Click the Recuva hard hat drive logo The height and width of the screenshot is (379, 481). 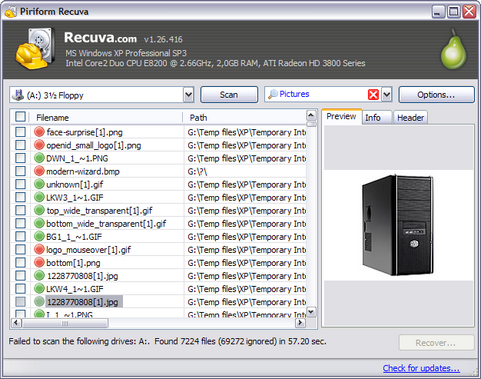(36, 49)
